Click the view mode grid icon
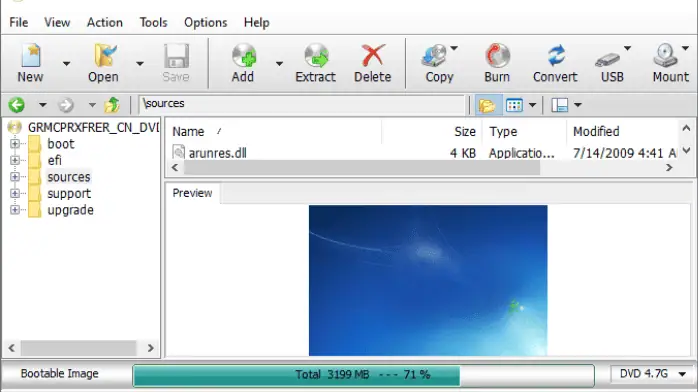The height and width of the screenshot is (392, 698). (x=514, y=105)
